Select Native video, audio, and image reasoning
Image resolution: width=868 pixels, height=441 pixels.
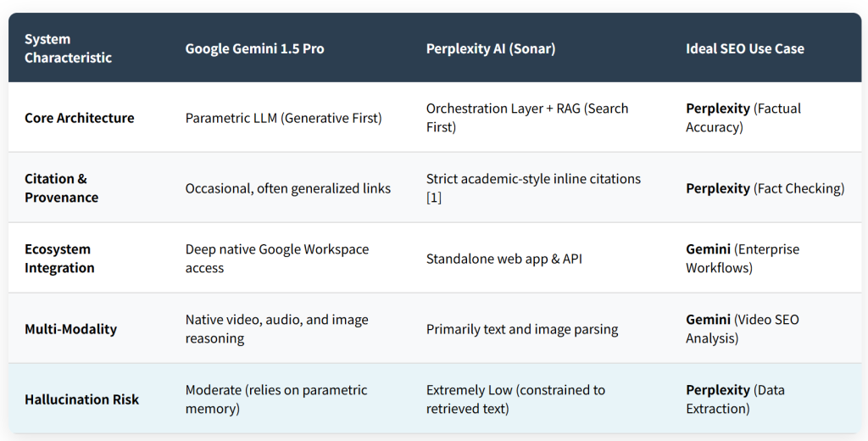coord(277,328)
